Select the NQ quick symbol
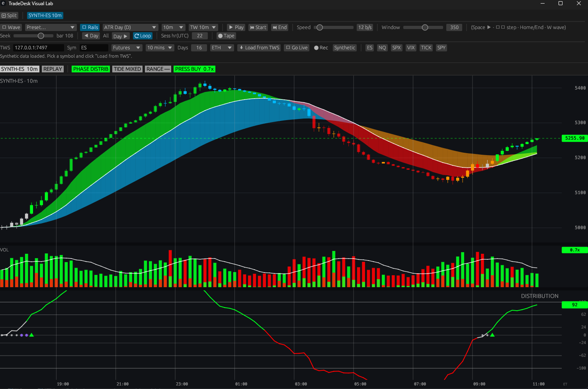 click(382, 48)
